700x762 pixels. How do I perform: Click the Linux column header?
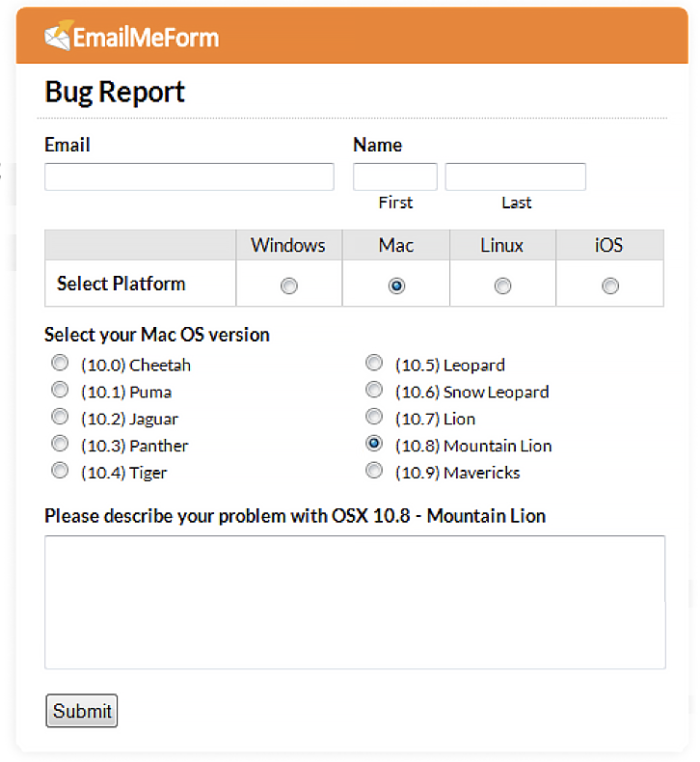(501, 245)
